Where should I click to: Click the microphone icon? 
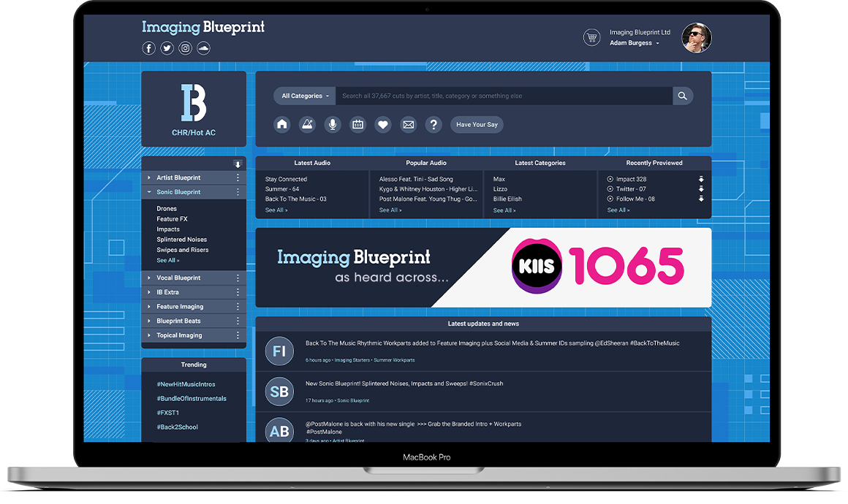point(333,124)
